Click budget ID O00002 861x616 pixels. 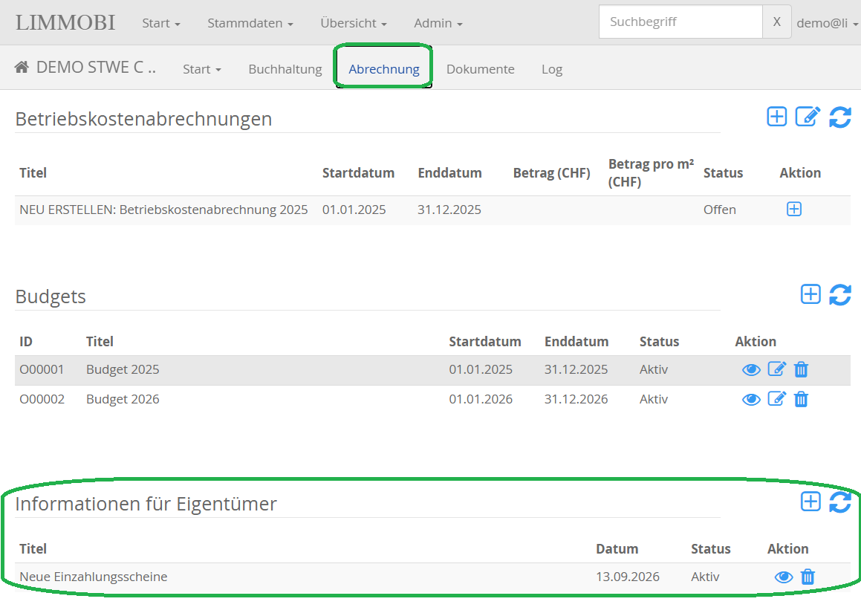click(x=42, y=399)
